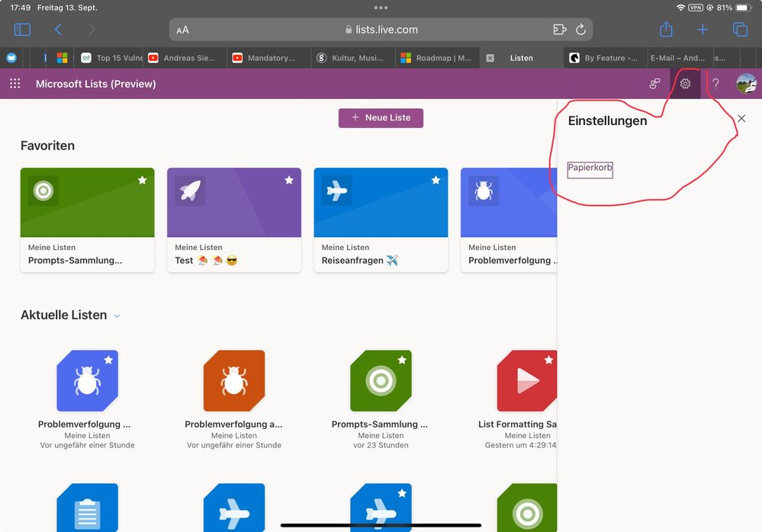The image size is (762, 532).
Task: Close the Listen tab
Action: pos(490,58)
